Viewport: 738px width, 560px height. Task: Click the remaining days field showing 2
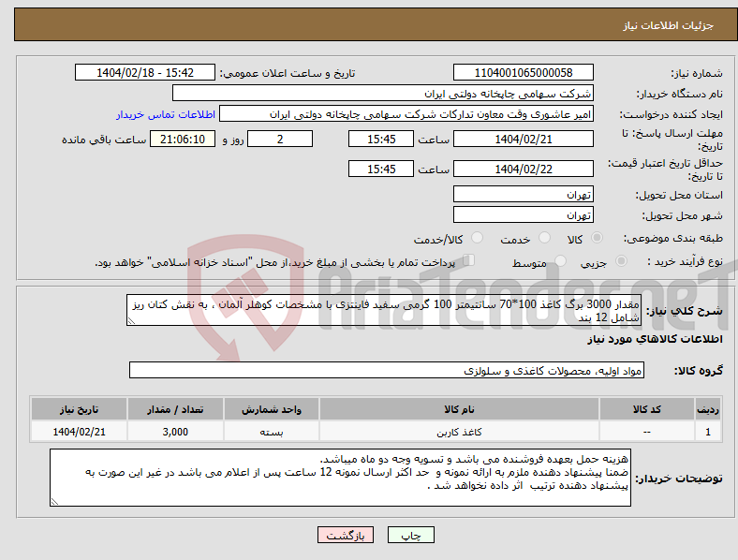point(280,139)
